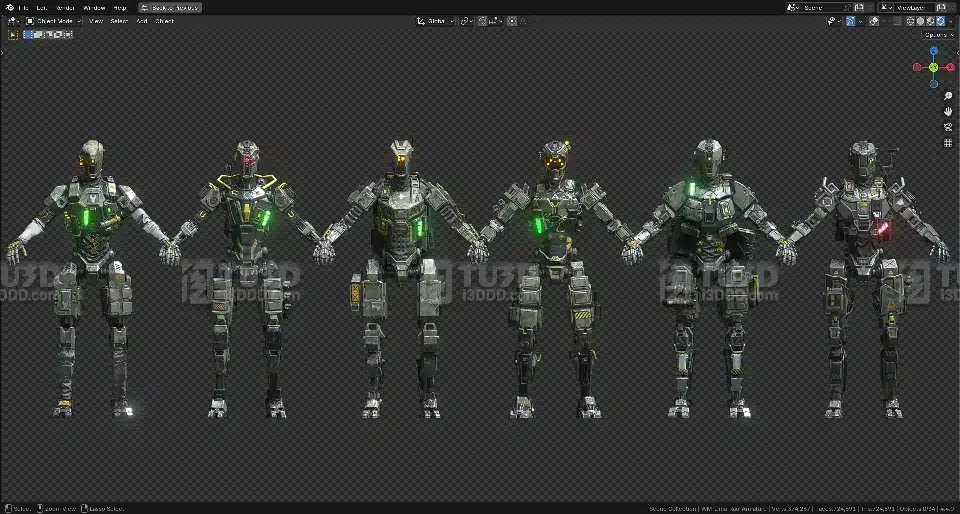Open the viewport Add menu
Viewport: 960px width, 514px height.
pyautogui.click(x=142, y=20)
